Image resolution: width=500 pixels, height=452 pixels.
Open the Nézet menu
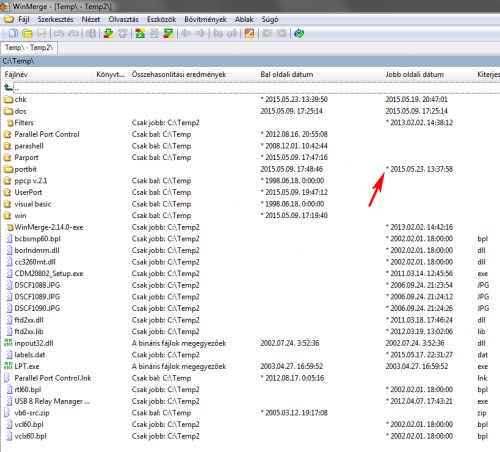91,19
